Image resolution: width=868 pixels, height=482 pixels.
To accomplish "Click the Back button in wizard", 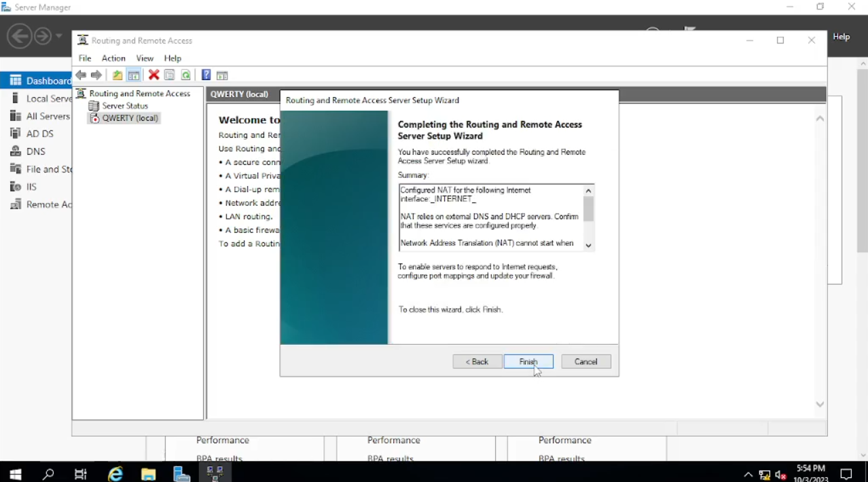I will [x=477, y=362].
